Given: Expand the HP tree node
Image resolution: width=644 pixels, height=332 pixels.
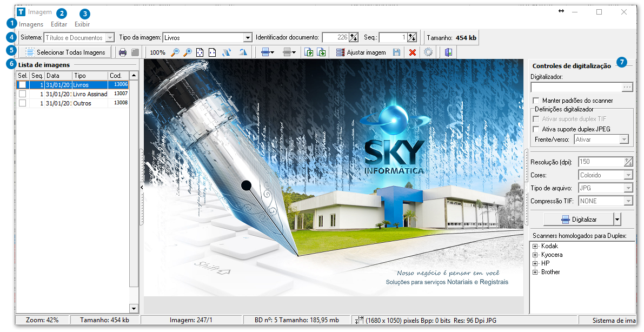Looking at the screenshot, I should (535, 264).
